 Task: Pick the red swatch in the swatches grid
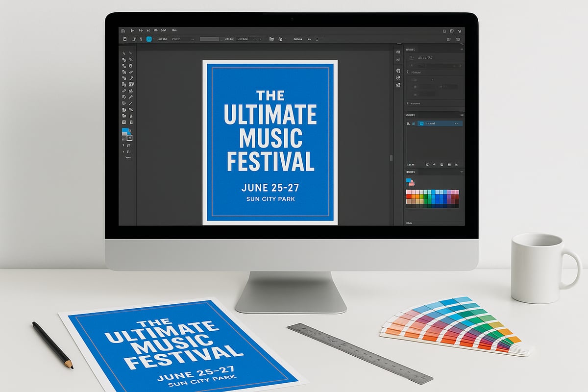pyautogui.click(x=409, y=196)
